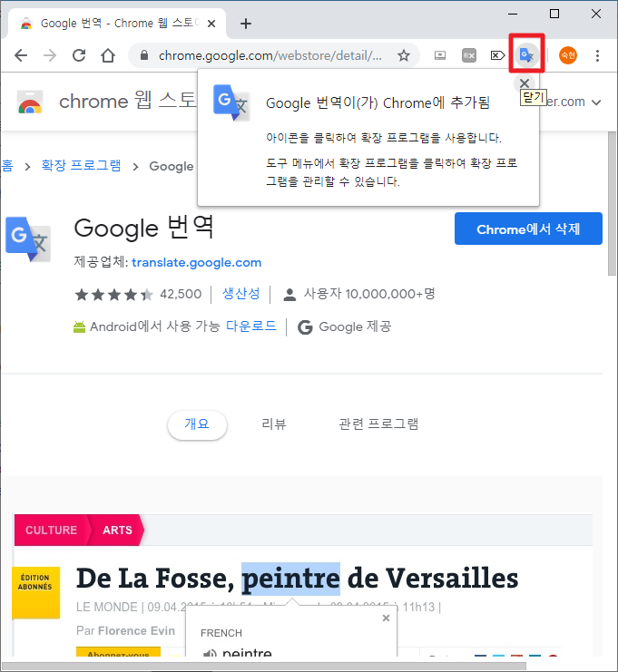618x672 pixels.
Task: Click the 다운로드 Android link
Action: [x=251, y=326]
